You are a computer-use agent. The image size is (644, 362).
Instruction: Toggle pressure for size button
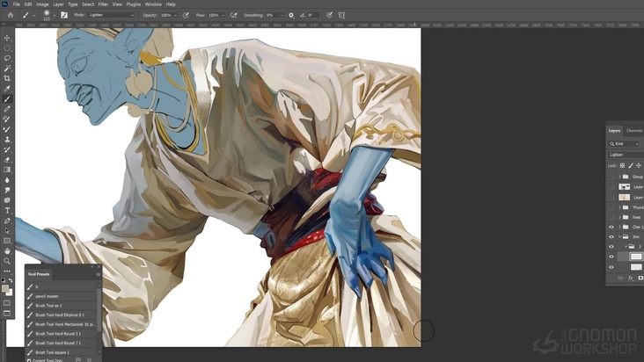[x=329, y=15]
